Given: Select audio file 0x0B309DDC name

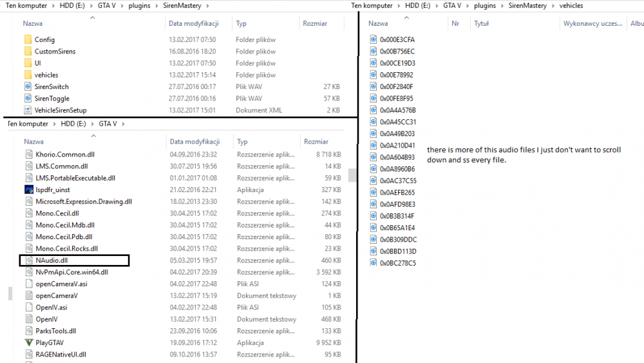Looking at the screenshot, I should (399, 240).
